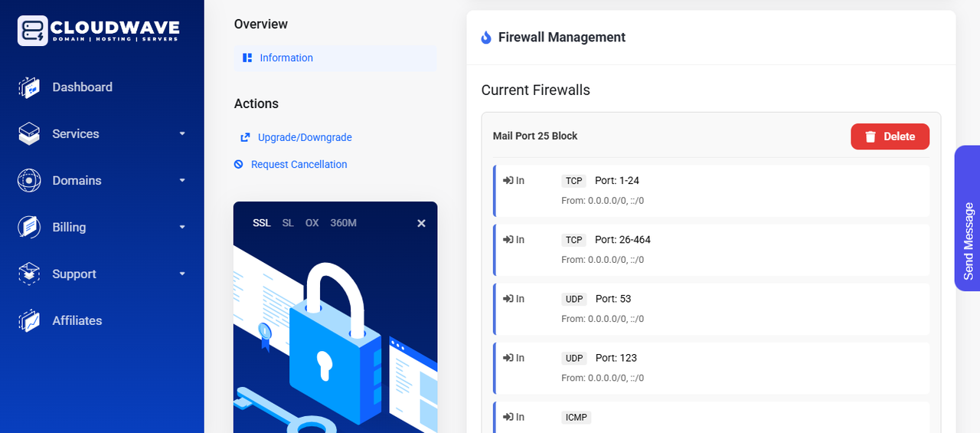Expand the Services menu arrow
Image resolution: width=980 pixels, height=433 pixels.
tap(182, 133)
